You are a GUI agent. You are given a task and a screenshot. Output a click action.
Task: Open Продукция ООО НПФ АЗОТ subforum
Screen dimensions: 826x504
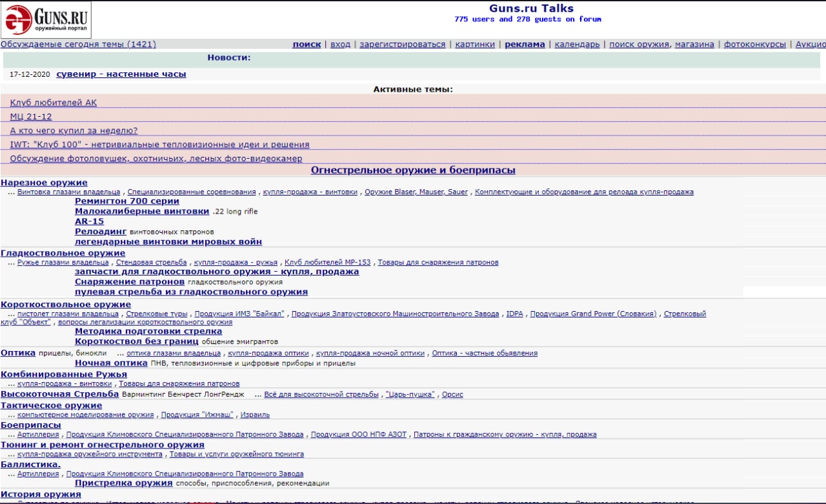[359, 435]
